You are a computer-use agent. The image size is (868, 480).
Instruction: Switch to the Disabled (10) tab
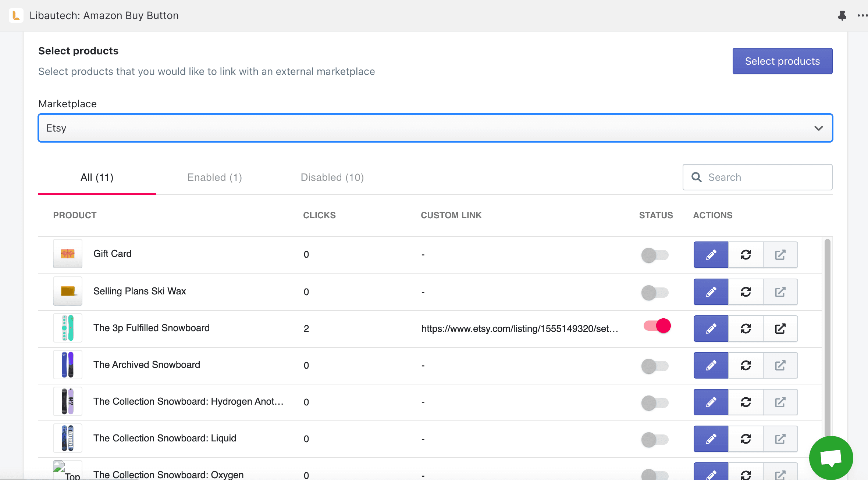tap(332, 178)
